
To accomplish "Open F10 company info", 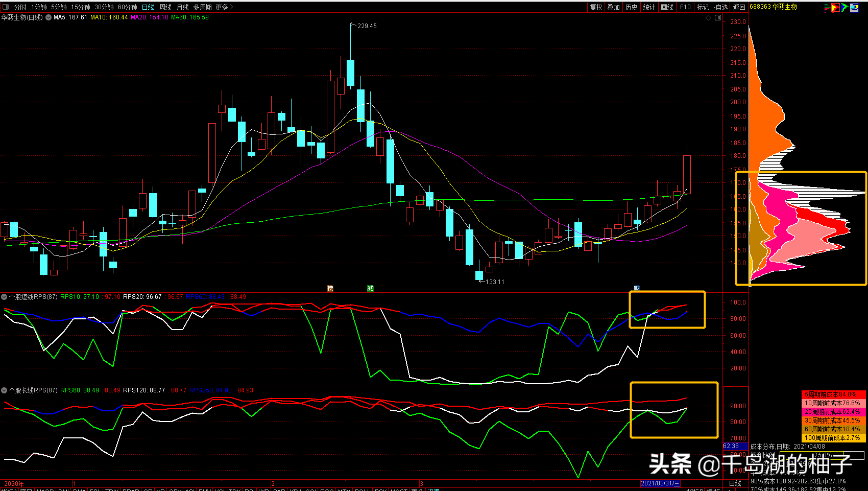I will click(x=685, y=7).
